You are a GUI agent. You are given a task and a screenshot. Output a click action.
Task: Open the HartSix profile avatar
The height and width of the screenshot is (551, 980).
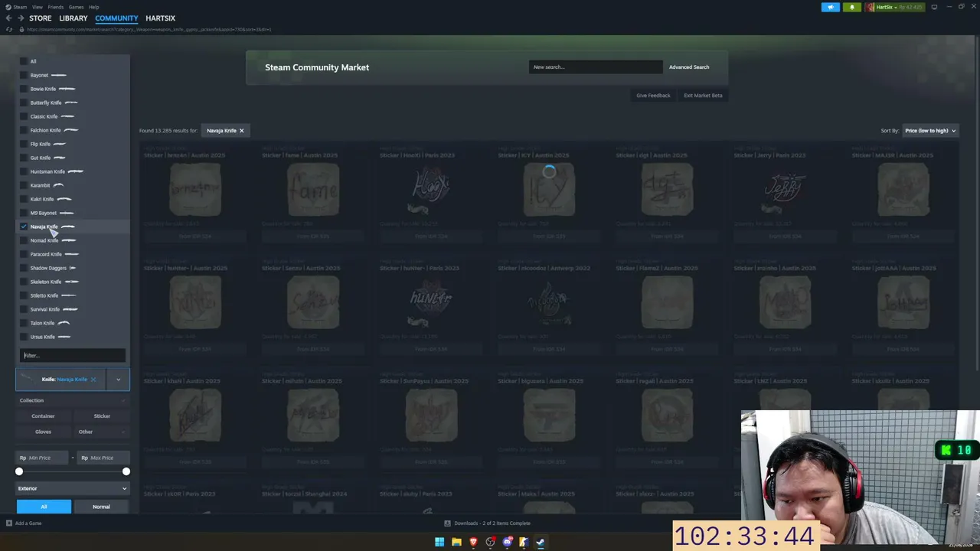point(871,7)
